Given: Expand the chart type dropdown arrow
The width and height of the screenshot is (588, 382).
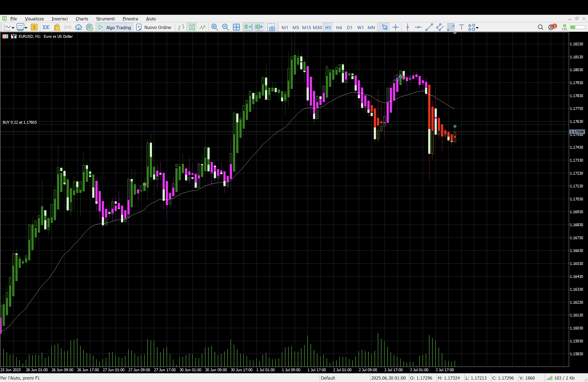Looking at the screenshot, I should [x=13, y=28].
